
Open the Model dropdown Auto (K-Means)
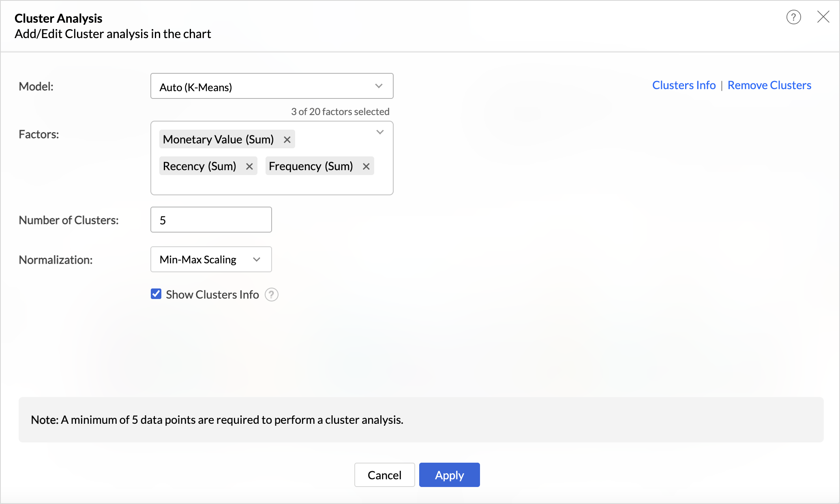point(272,86)
